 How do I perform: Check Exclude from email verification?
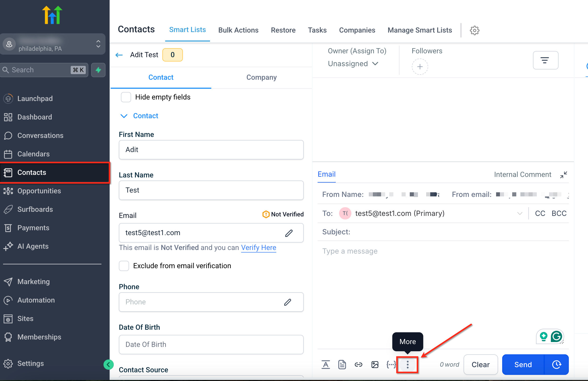(124, 266)
